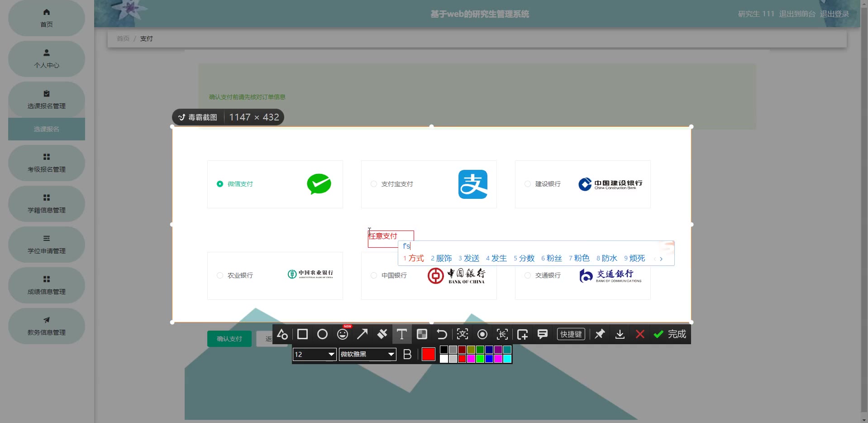This screenshot has height=423, width=868.
Task: Select the 中国银行 radio button
Action: click(374, 275)
